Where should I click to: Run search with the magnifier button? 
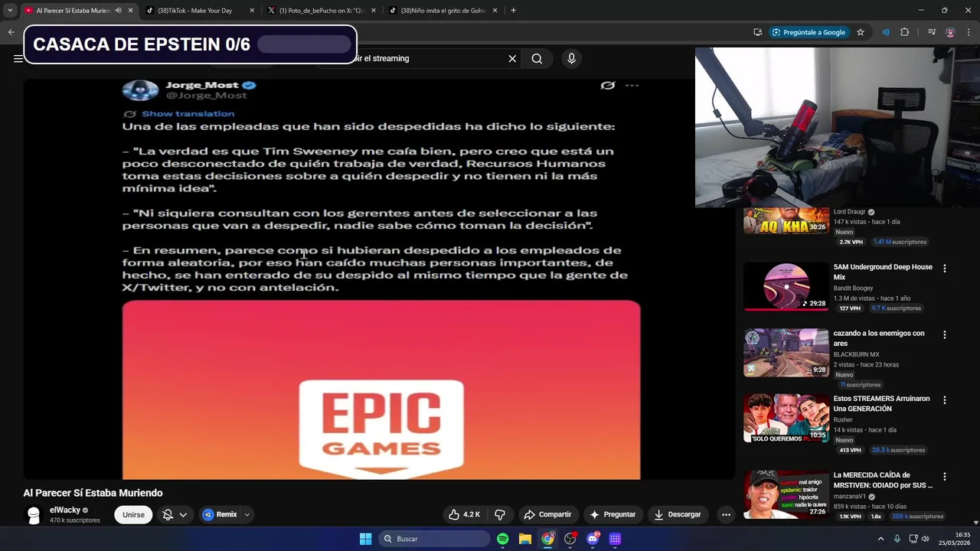tap(537, 58)
